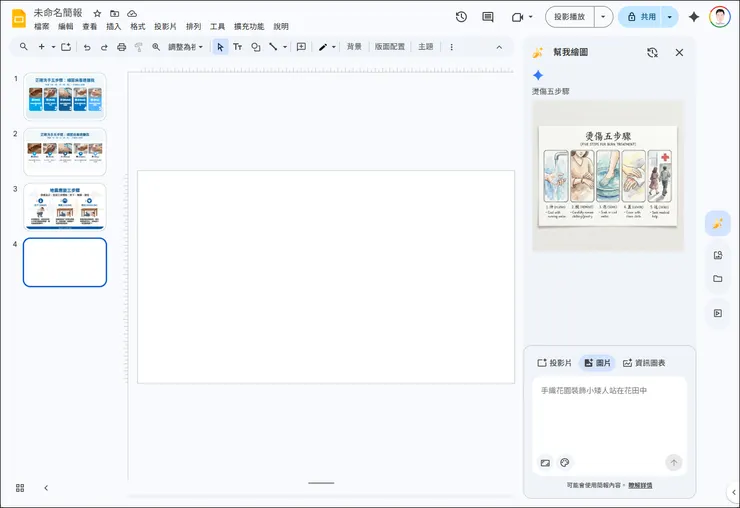Close the 幫我繪圖 side panel
740x508 pixels.
pos(679,52)
